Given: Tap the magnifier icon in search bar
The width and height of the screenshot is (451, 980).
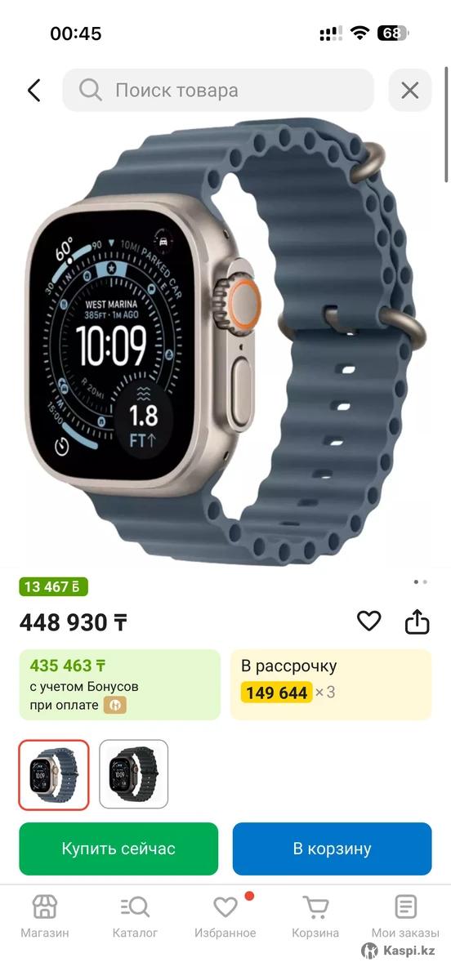Looking at the screenshot, I should [91, 90].
